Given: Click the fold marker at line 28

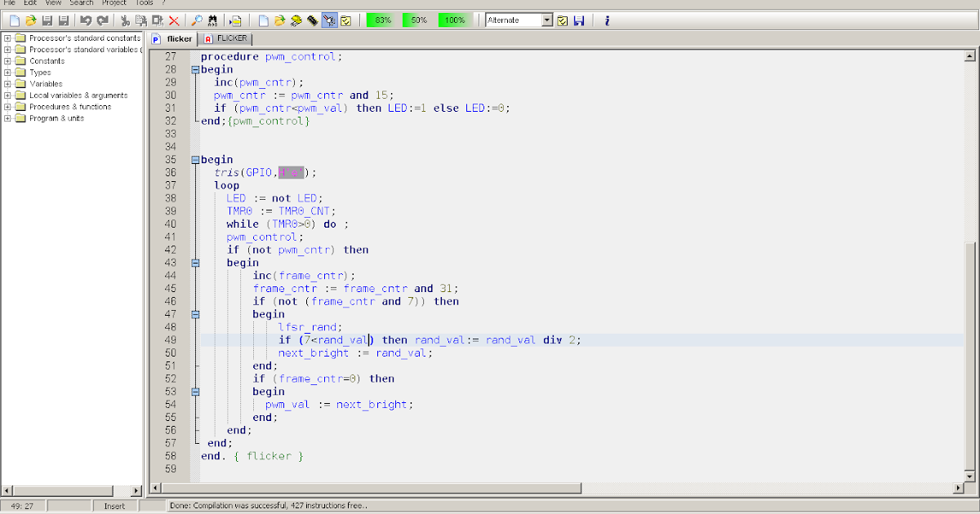Looking at the screenshot, I should 194,69.
